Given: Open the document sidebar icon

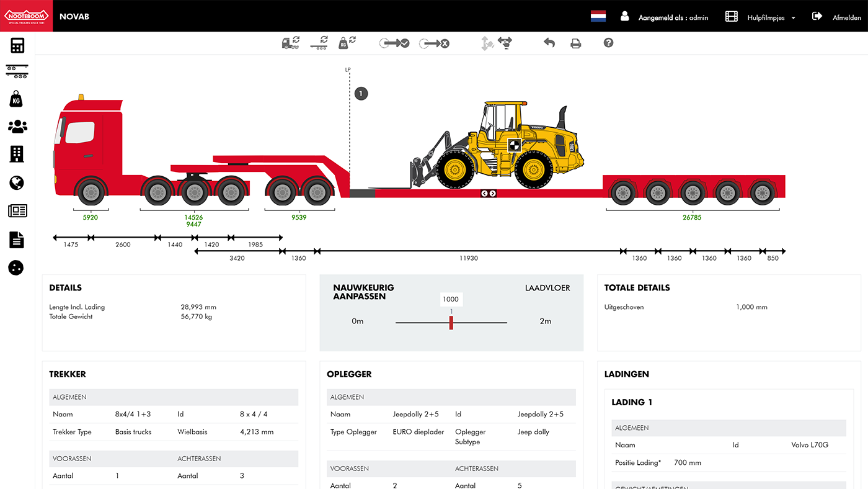Looking at the screenshot, I should pyautogui.click(x=17, y=240).
